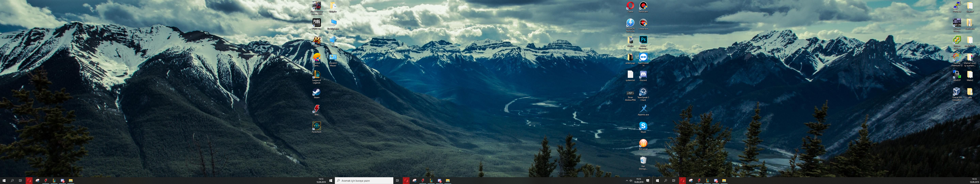
Task: Open the Facecheck desktop shortcut
Action: [316, 128]
